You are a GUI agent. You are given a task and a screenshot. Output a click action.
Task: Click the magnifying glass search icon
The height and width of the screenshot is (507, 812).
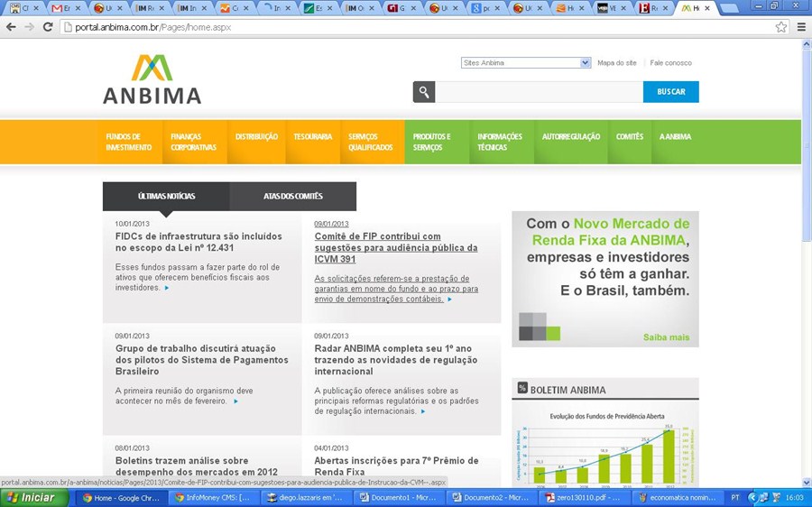point(424,92)
